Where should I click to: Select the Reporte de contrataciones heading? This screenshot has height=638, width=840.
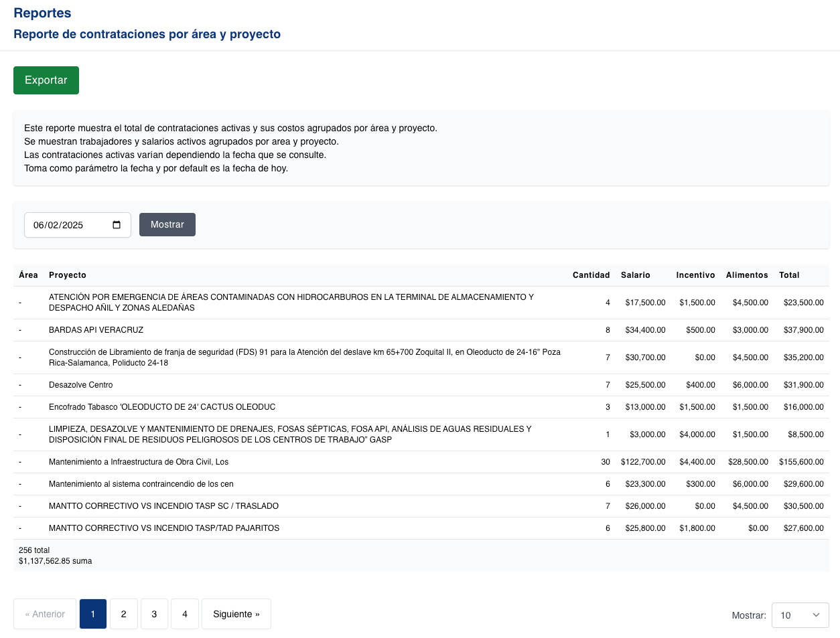click(x=147, y=34)
